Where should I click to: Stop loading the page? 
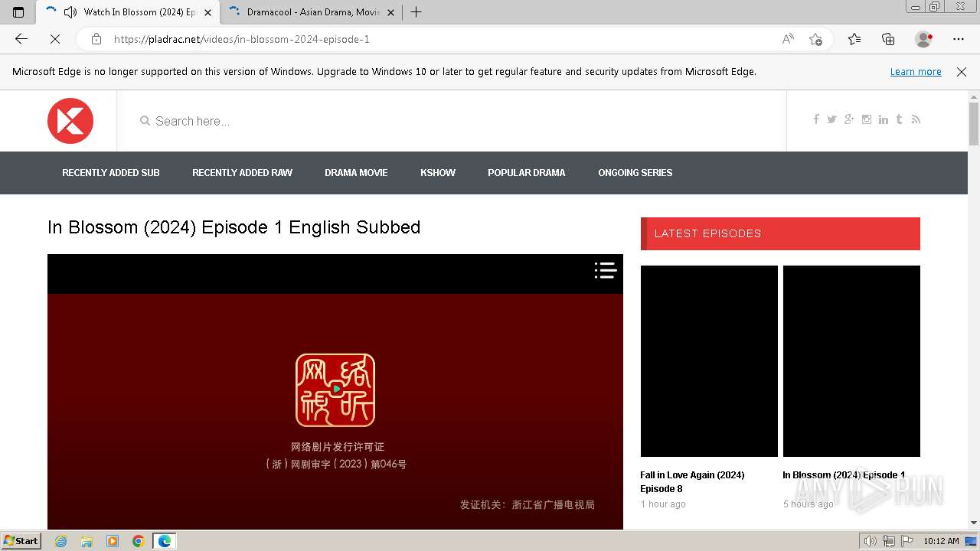point(55,39)
